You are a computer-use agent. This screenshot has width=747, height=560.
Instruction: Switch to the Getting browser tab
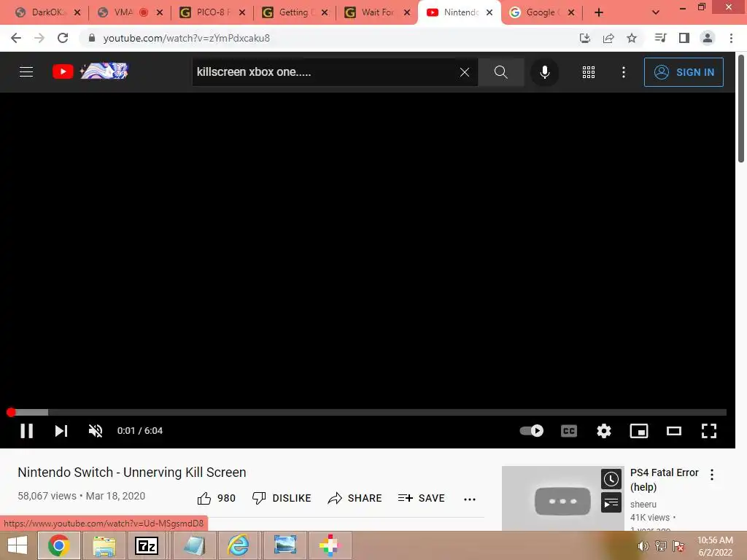(x=295, y=12)
